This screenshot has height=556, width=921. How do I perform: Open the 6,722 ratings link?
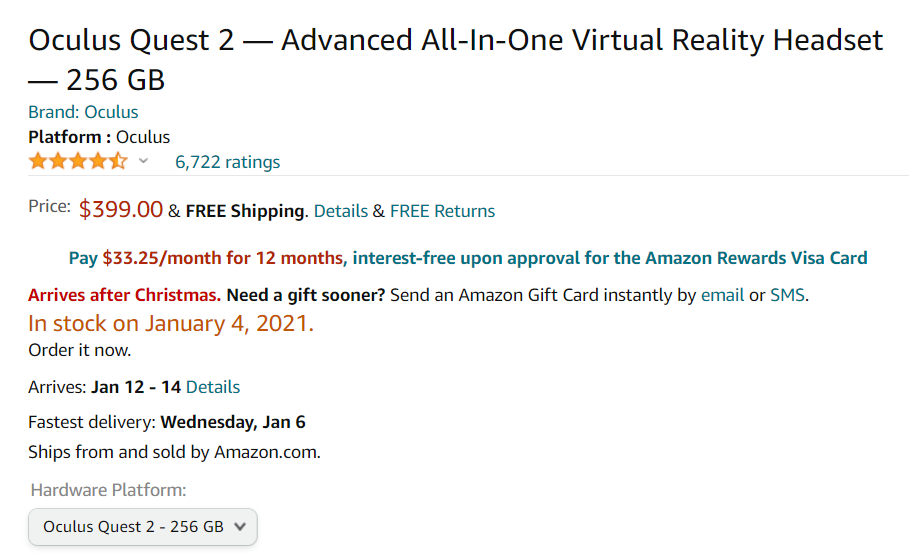(x=227, y=162)
